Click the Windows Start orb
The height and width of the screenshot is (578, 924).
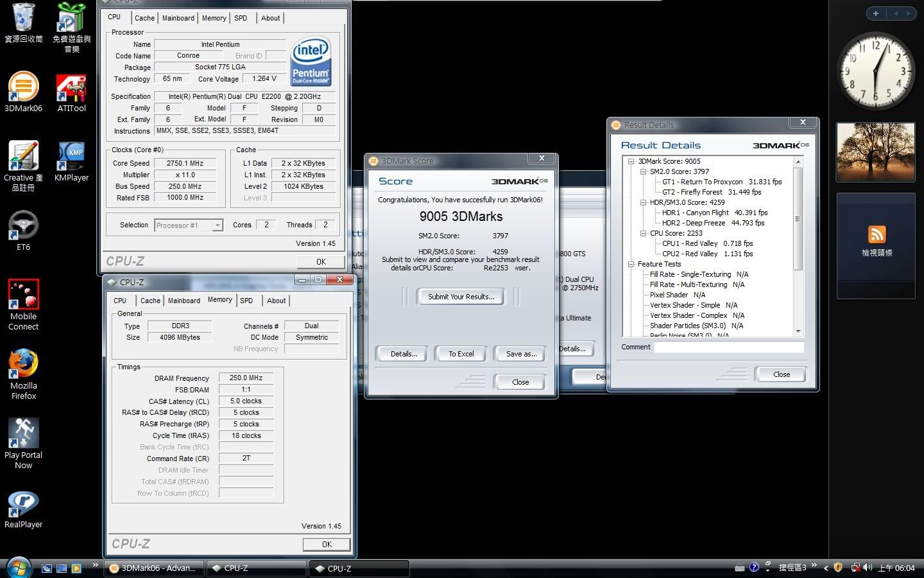(x=19, y=568)
